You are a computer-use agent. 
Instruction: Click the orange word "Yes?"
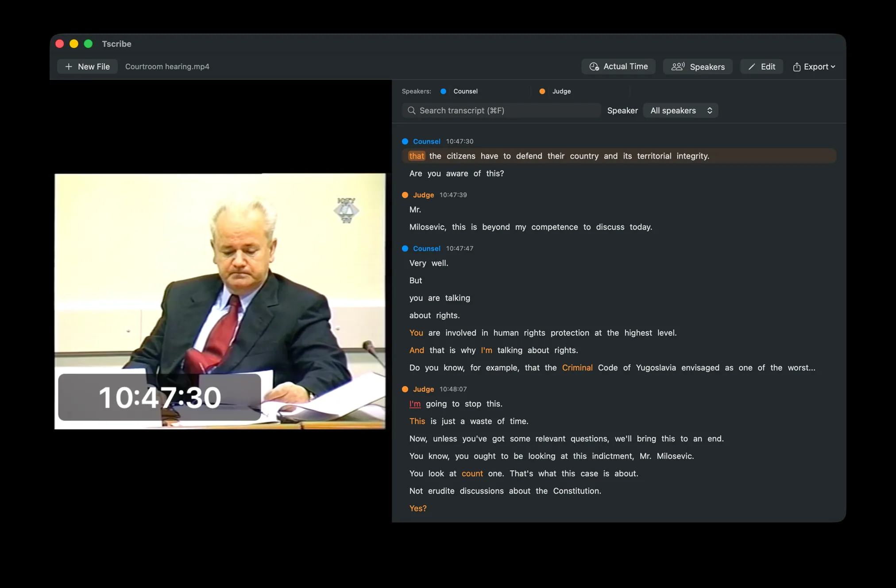[x=418, y=509]
